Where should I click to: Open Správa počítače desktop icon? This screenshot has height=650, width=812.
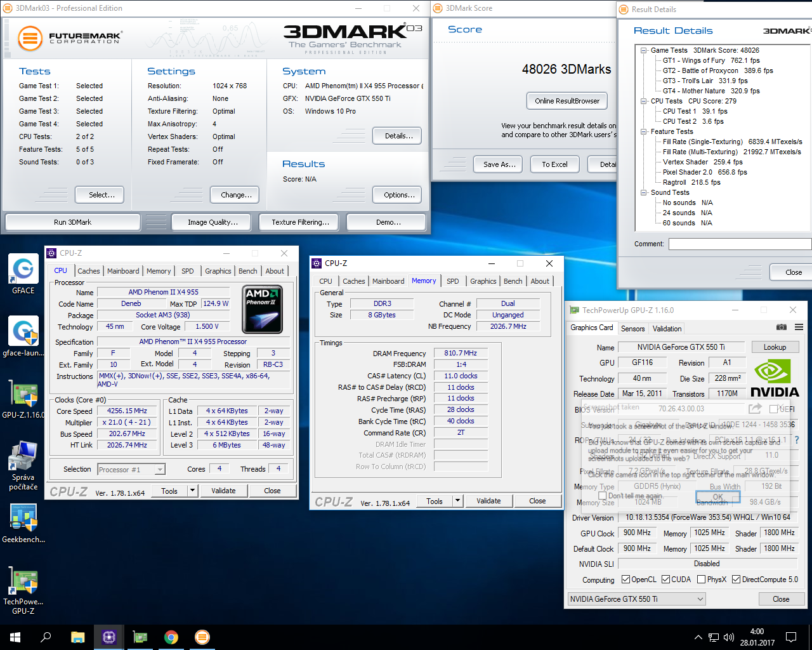click(x=23, y=465)
